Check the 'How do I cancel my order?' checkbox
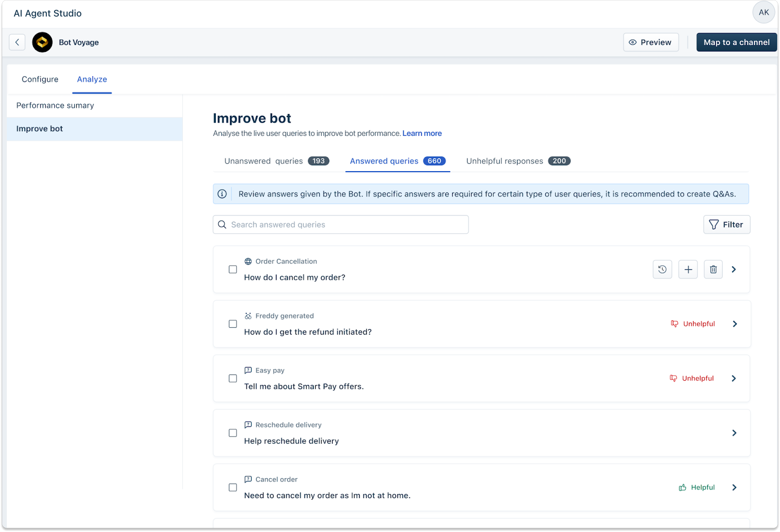Image resolution: width=780 pixels, height=532 pixels. (x=233, y=270)
